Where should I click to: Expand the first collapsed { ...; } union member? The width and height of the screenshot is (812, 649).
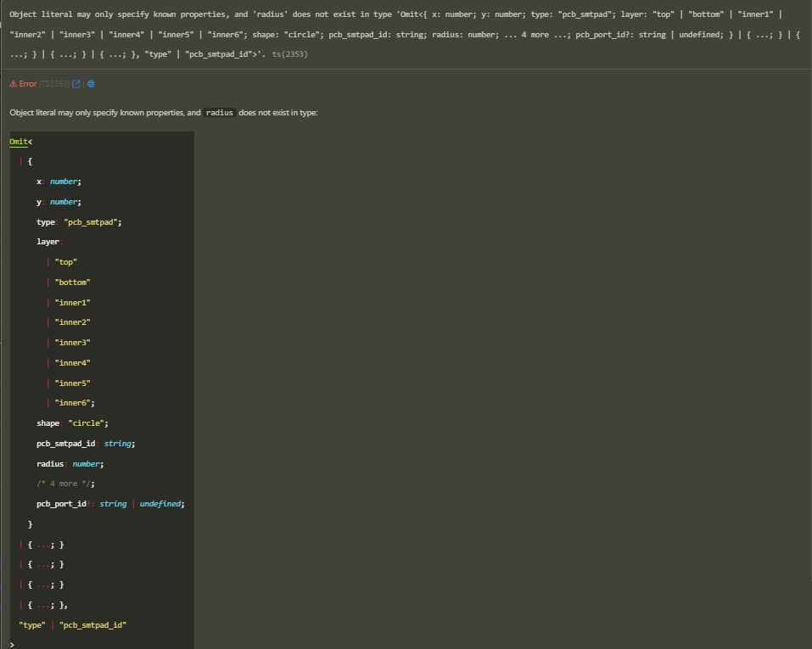46,544
